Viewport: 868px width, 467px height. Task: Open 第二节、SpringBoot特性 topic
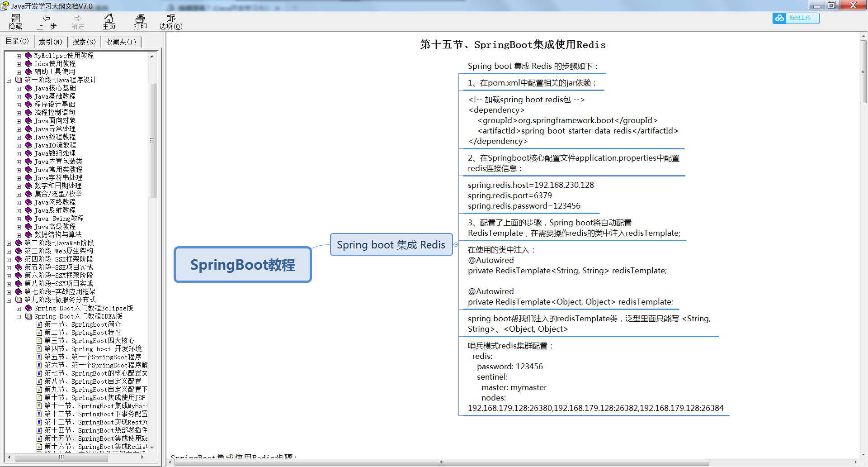point(83,333)
